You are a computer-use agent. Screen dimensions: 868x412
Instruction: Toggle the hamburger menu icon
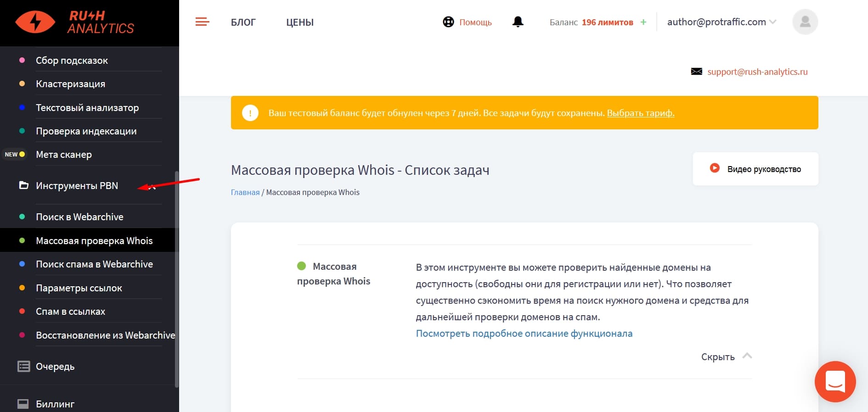[202, 22]
